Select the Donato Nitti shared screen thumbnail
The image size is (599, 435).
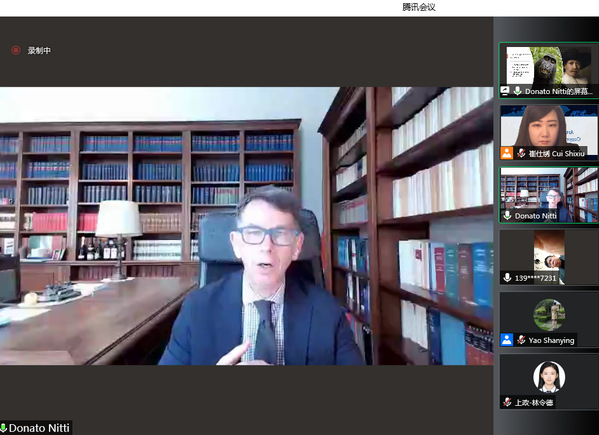tap(549, 71)
